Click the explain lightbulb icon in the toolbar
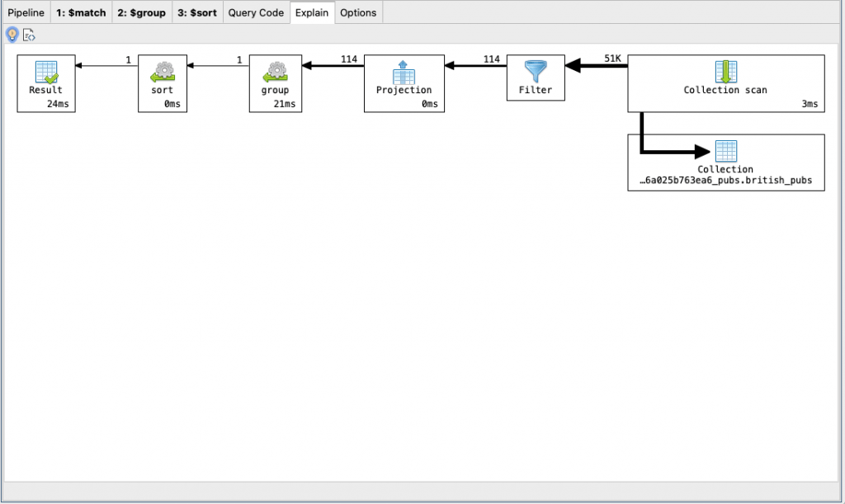The image size is (845, 504). [x=12, y=35]
